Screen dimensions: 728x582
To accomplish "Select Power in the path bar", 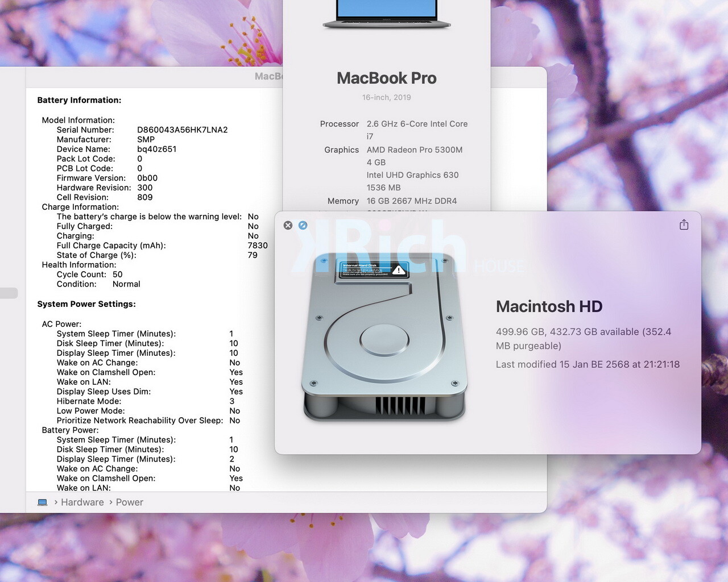I will [130, 502].
